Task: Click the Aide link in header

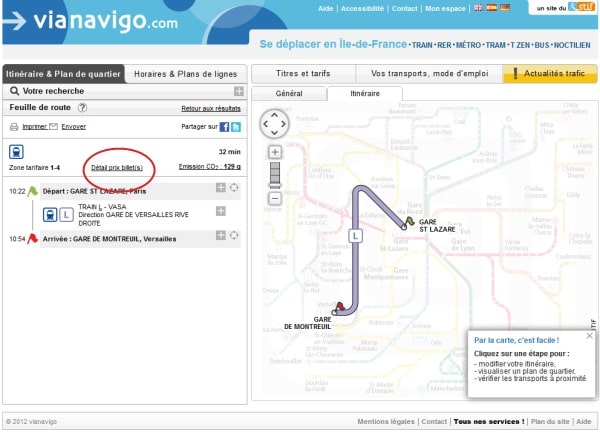Action: 325,8
